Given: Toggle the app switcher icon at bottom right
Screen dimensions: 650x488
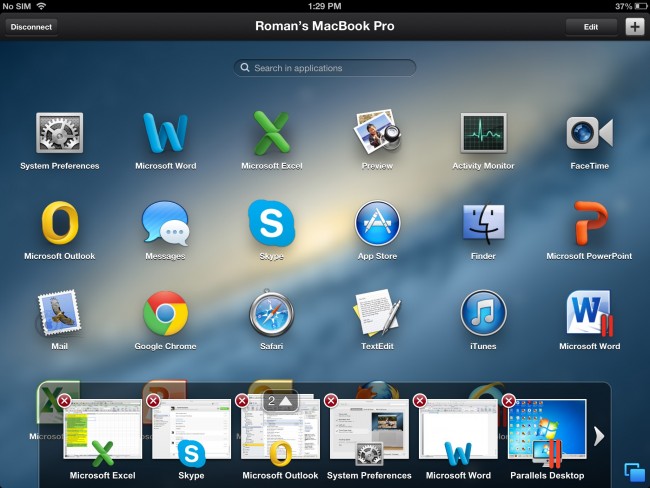Looking at the screenshot, I should (635, 472).
